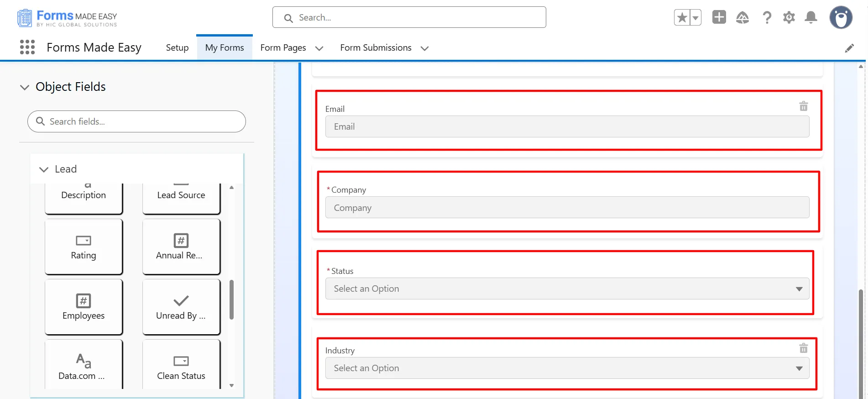
Task: Open the Setup gear icon
Action: (x=789, y=18)
